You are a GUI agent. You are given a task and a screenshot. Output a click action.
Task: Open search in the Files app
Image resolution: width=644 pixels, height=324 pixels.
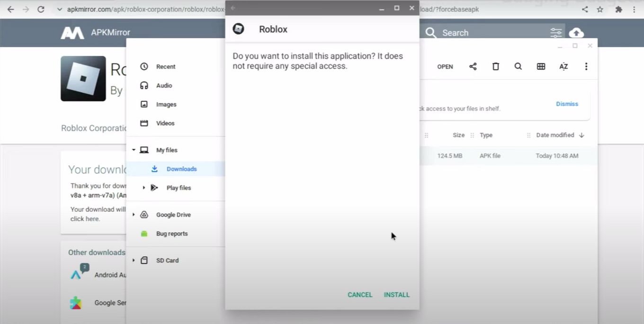click(518, 66)
